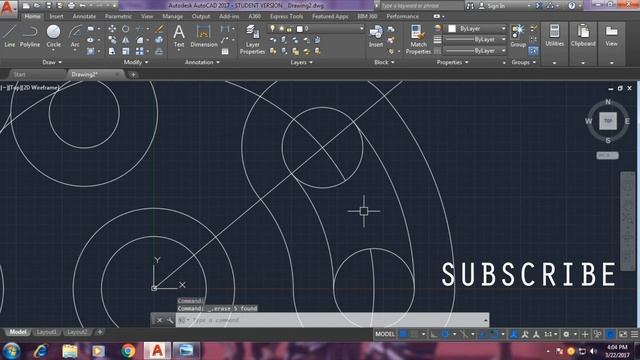Click the TOP face of the ViewCube
The image size is (640, 360).
tap(608, 121)
